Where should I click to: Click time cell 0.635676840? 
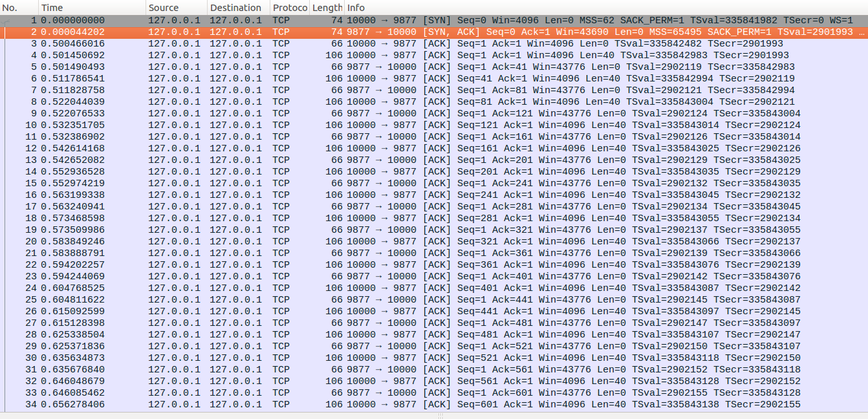72,369
